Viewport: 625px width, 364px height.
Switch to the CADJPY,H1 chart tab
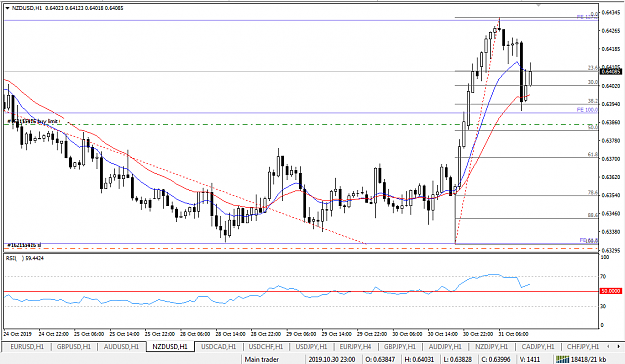pos(538,346)
